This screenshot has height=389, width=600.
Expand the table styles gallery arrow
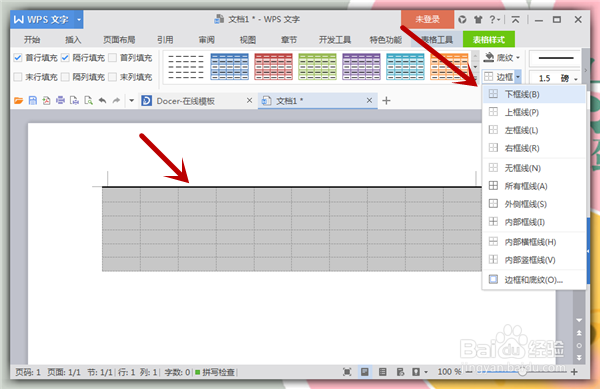[475, 77]
